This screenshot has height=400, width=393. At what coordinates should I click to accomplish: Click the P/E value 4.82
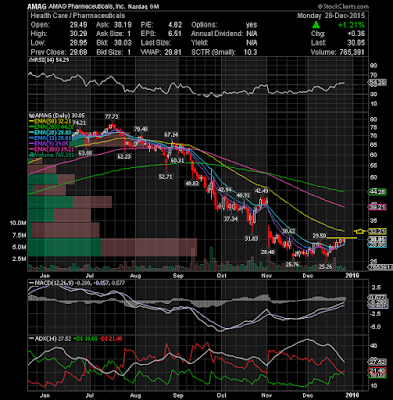click(175, 25)
